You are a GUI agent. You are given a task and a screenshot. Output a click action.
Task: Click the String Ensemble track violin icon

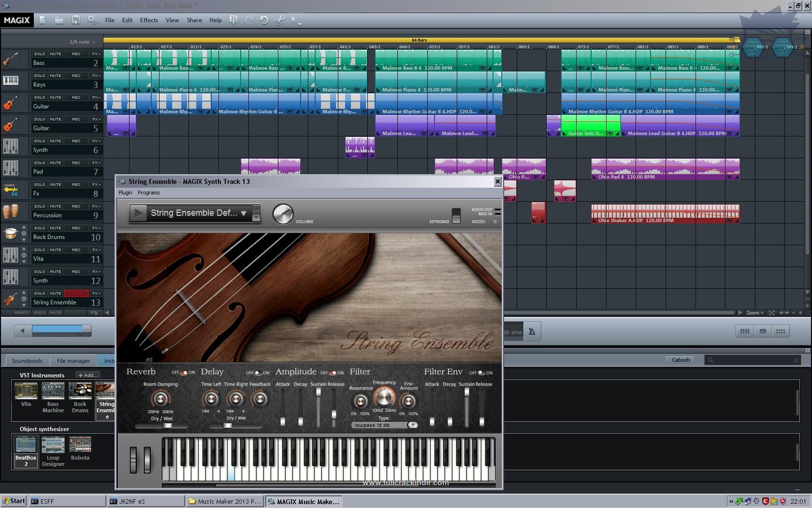11,299
